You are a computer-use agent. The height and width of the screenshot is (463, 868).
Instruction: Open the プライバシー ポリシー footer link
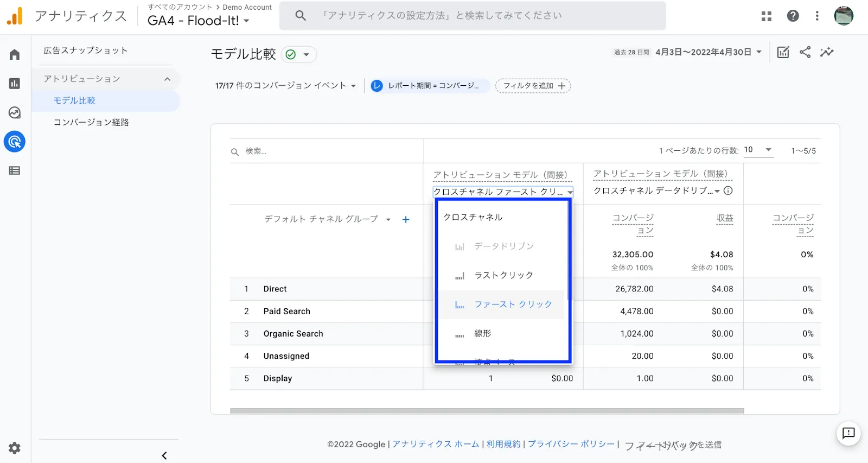[x=571, y=444]
